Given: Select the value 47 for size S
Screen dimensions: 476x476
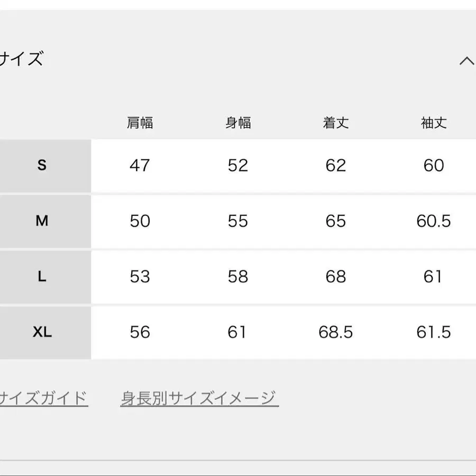Looking at the screenshot, I should click(x=140, y=165).
